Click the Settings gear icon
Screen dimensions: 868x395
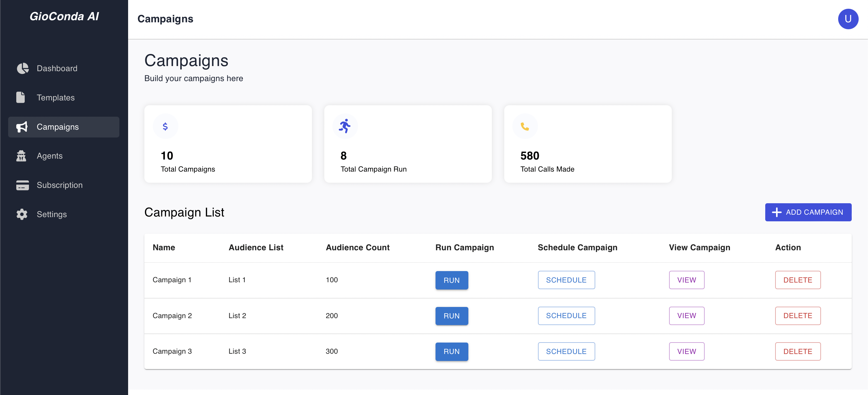click(22, 214)
